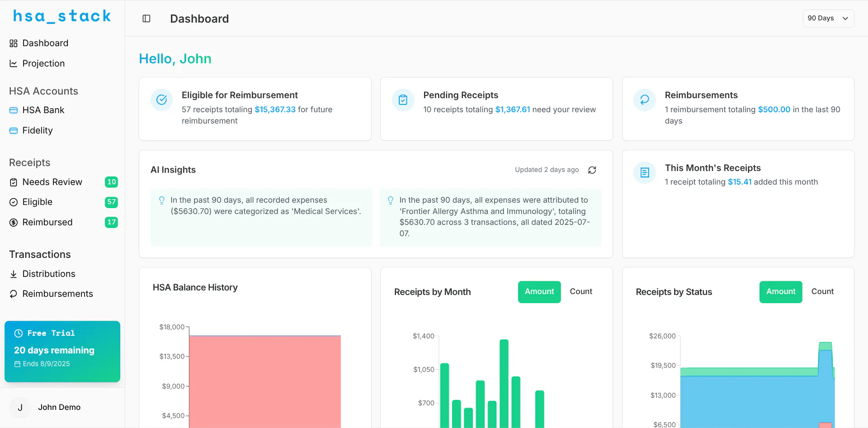The image size is (868, 428).
Task: Click the 'Receipts by Month' title
Action: [433, 292]
